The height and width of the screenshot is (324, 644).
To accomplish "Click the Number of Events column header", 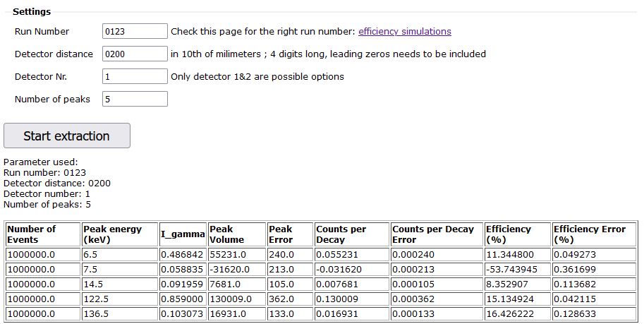I will [x=42, y=234].
